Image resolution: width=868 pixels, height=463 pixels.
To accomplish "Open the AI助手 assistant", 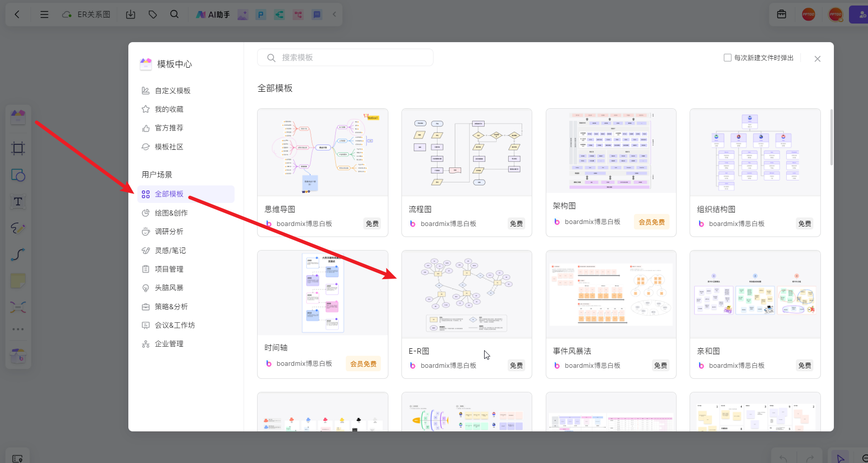I will tap(212, 15).
